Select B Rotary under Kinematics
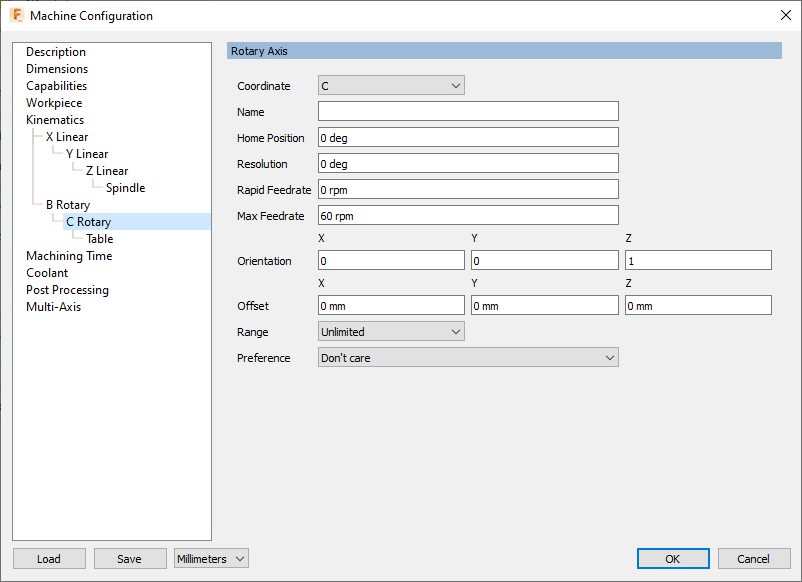 tap(68, 205)
